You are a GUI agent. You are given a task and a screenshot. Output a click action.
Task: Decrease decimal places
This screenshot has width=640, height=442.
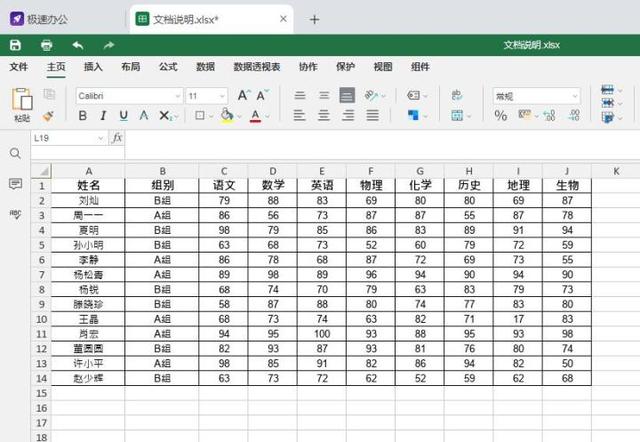click(x=574, y=115)
